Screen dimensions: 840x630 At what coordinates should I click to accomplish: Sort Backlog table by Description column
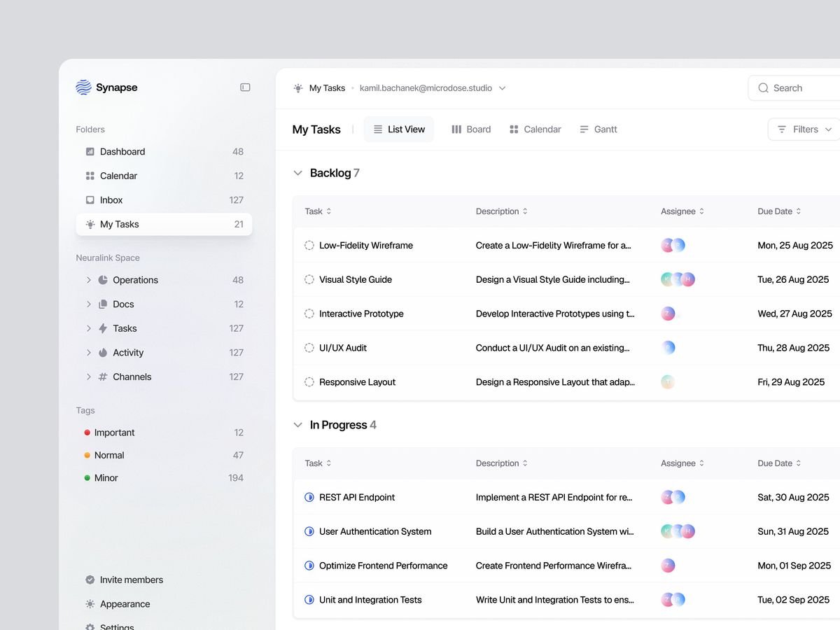coord(502,211)
